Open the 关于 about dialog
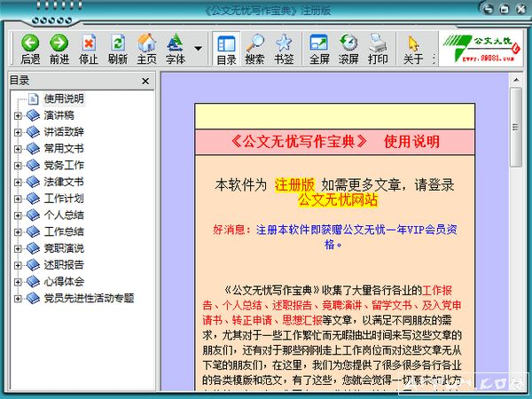 [413, 49]
